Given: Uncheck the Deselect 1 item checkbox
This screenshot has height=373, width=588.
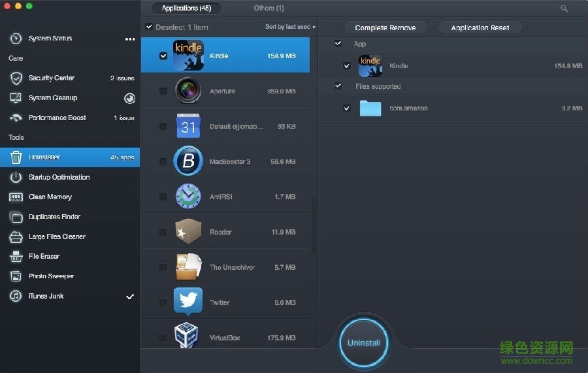Looking at the screenshot, I should coord(149,27).
